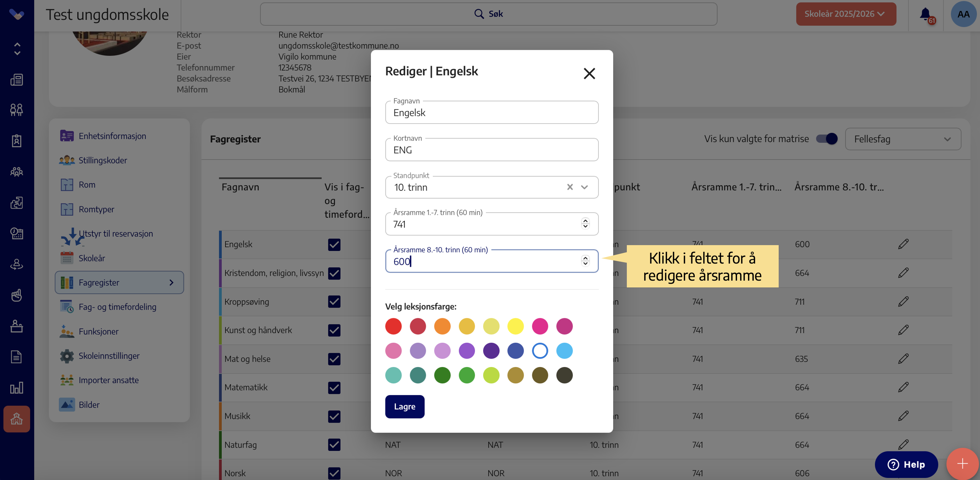Expand the left sidebar chevrons

(17, 49)
